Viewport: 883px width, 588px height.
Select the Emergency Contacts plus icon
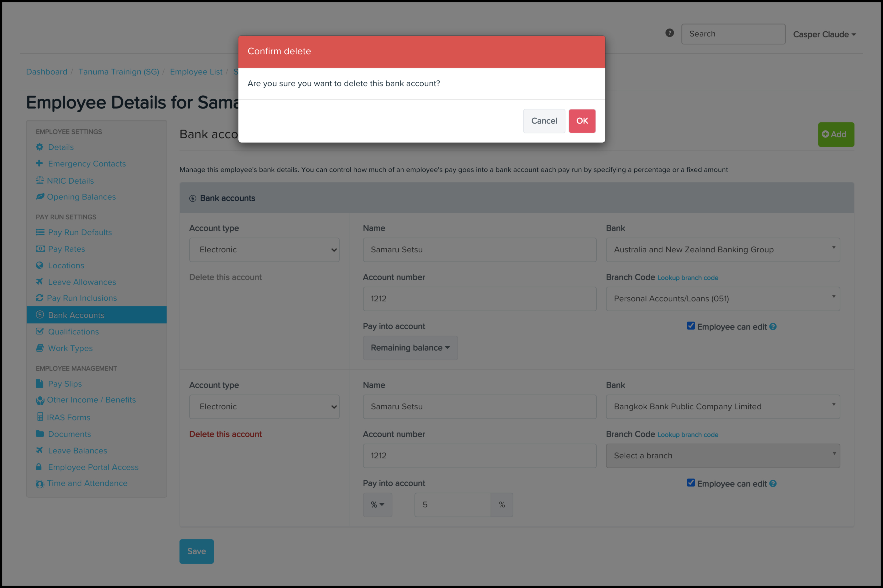(x=40, y=163)
